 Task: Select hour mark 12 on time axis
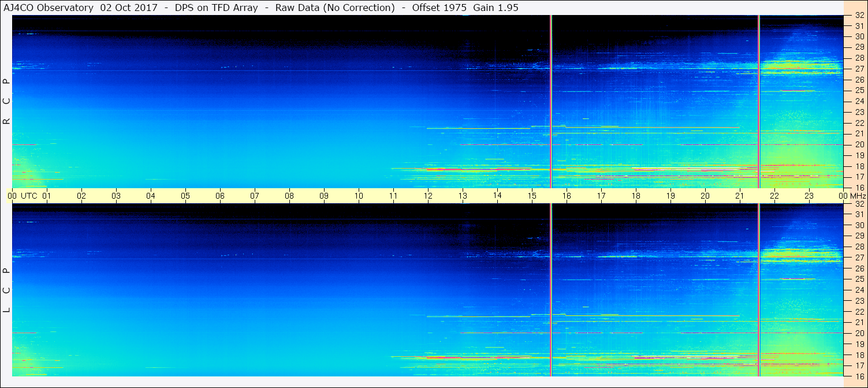coord(428,196)
